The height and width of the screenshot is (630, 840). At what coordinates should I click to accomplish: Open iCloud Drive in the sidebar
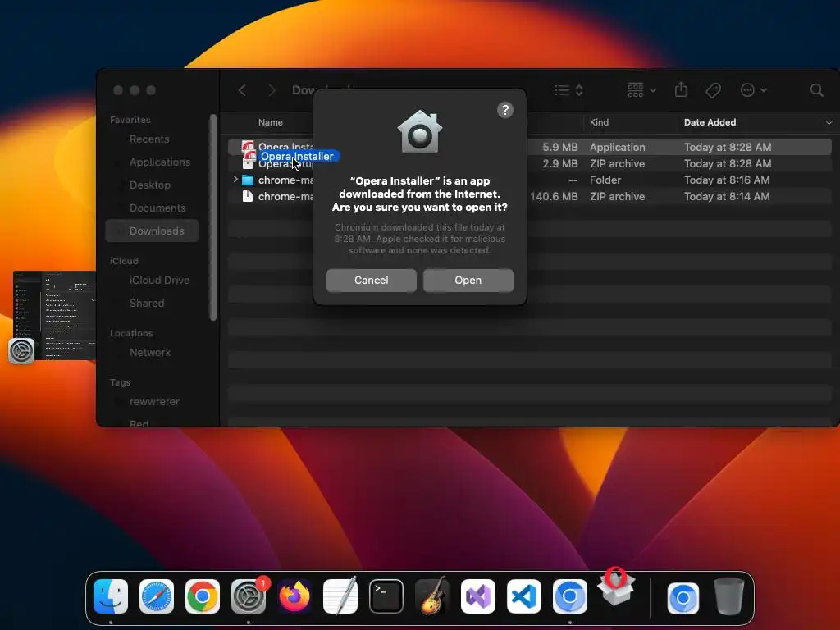(x=159, y=281)
